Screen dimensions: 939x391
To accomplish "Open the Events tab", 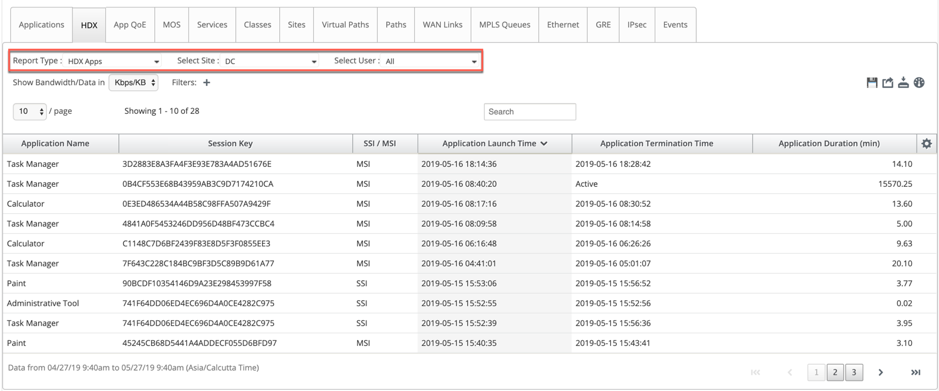I will click(x=676, y=25).
